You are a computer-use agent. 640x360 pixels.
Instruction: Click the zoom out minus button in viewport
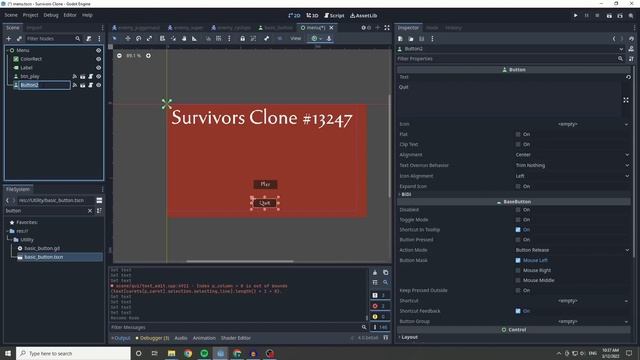pyautogui.click(x=119, y=56)
